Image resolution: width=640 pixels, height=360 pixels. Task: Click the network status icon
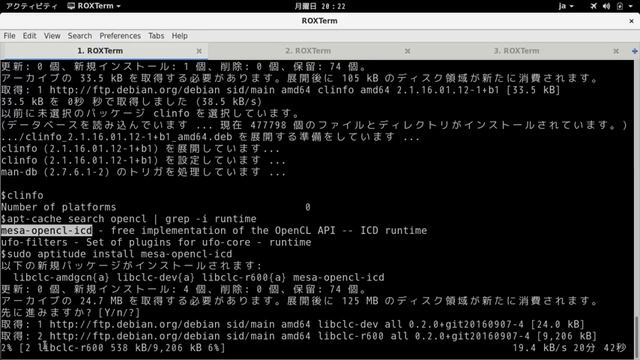[x=593, y=6]
